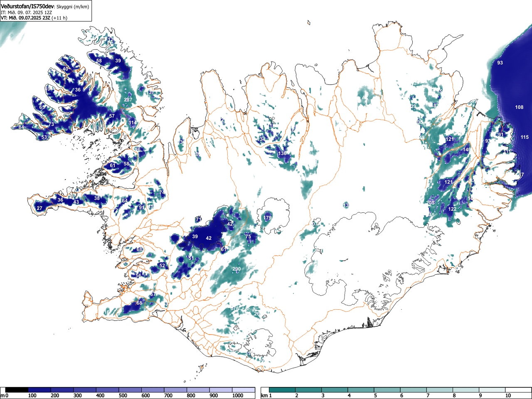The image size is (532, 399).
Task: Click the visibility value '108' off the east coast
Action: click(519, 107)
